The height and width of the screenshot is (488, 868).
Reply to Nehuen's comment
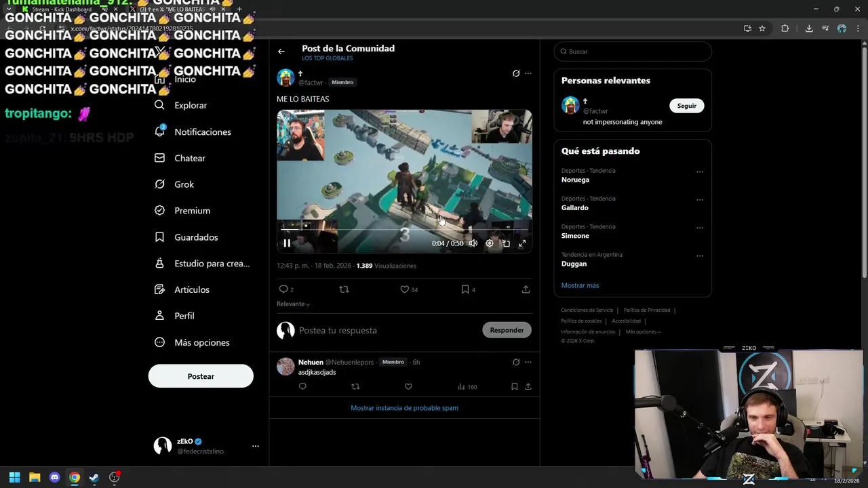coord(302,386)
